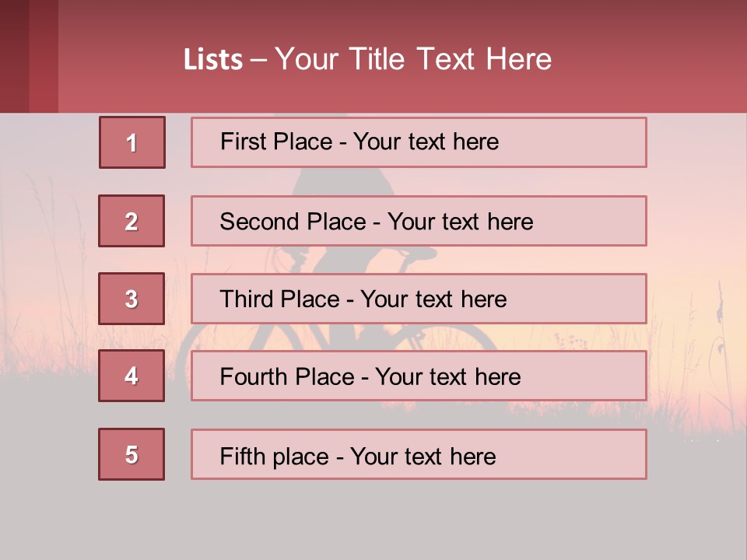Click the lighter red stripe beside dark stripe
Image resolution: width=747 pixels, height=560 pixels.
(x=44, y=56)
